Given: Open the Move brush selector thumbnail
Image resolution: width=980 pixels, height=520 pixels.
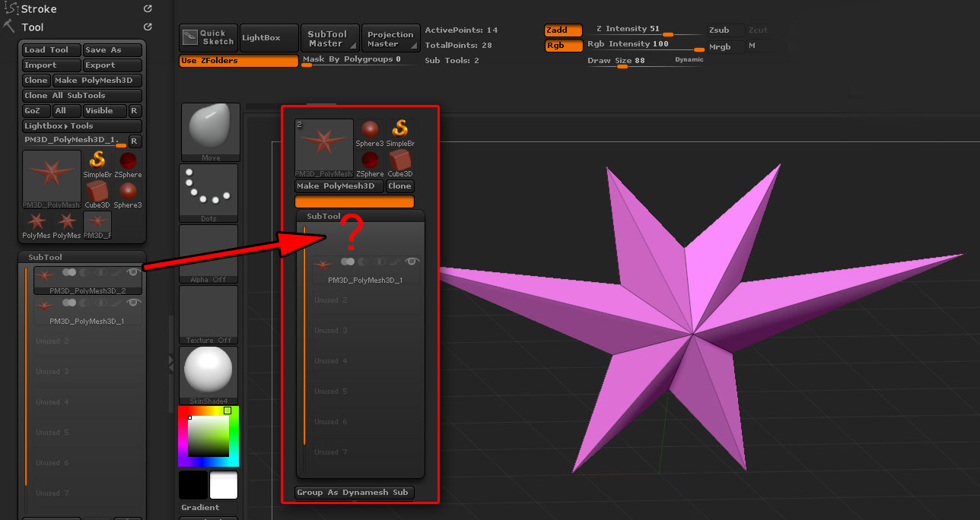Looking at the screenshot, I should click(210, 132).
